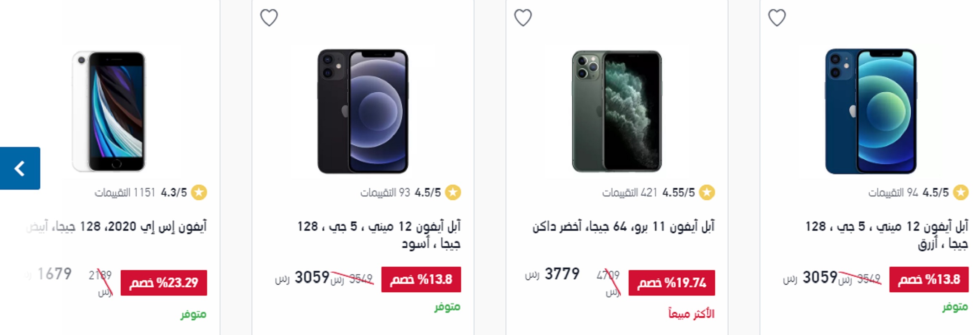Click the 3779 price on iPhone 11 Pro
This screenshot has height=335, width=980.
562,274
